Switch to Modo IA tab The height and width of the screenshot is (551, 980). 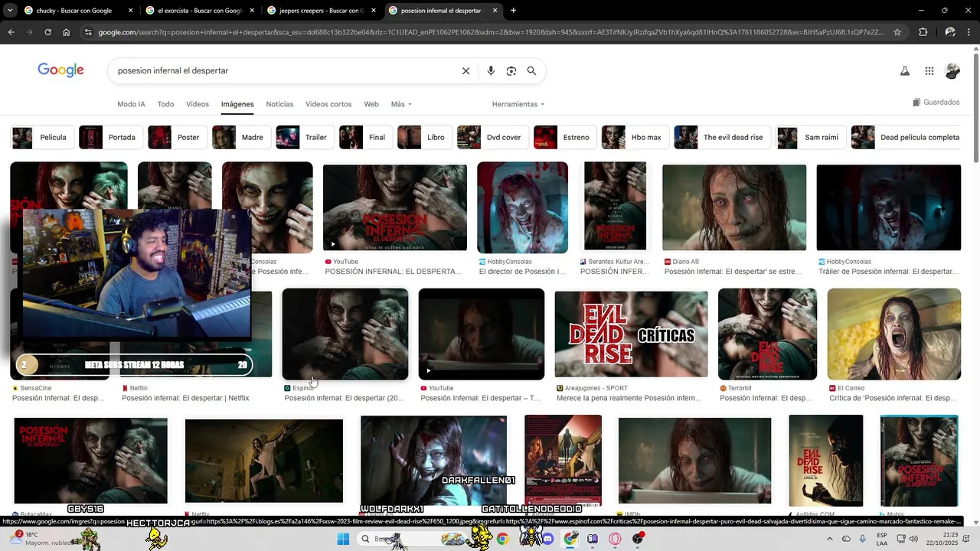[131, 104]
